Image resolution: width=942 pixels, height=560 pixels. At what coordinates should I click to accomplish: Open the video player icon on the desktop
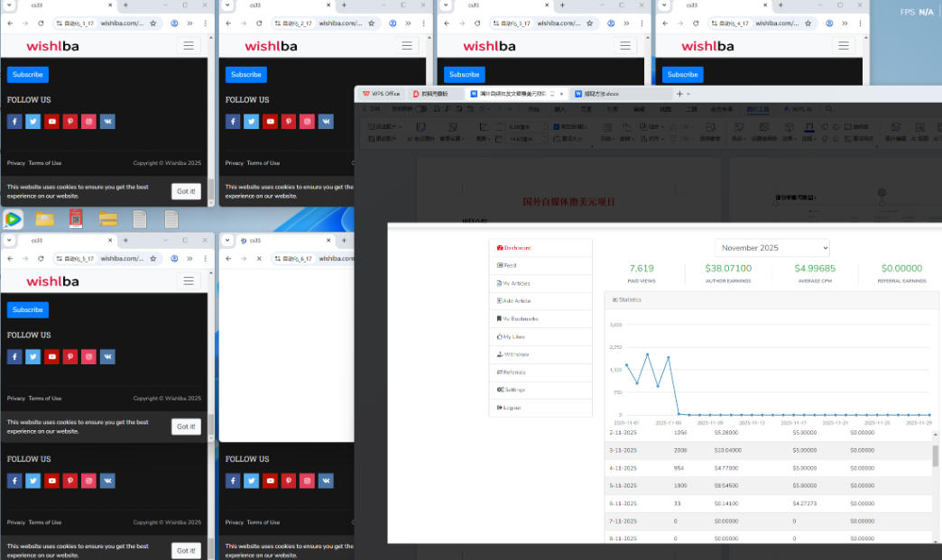(x=13, y=219)
